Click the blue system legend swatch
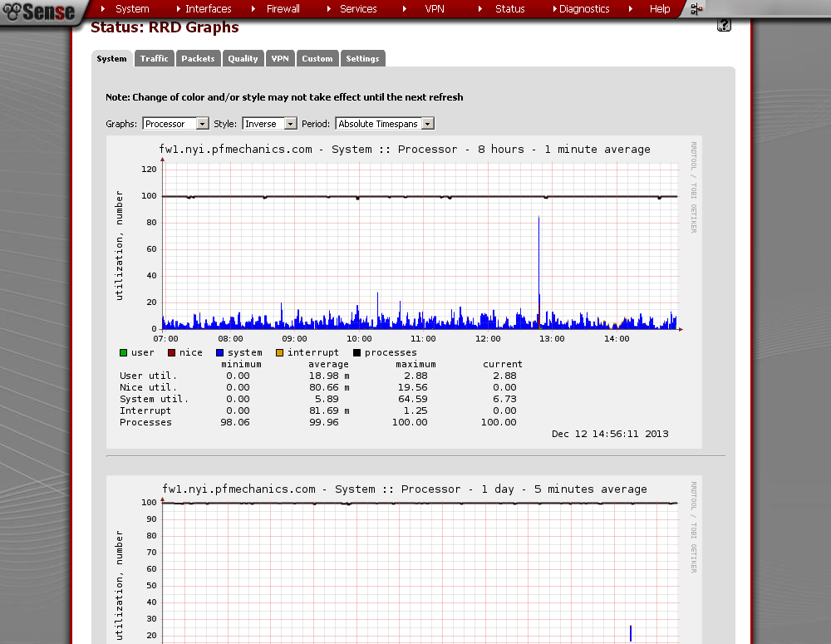 click(220, 353)
